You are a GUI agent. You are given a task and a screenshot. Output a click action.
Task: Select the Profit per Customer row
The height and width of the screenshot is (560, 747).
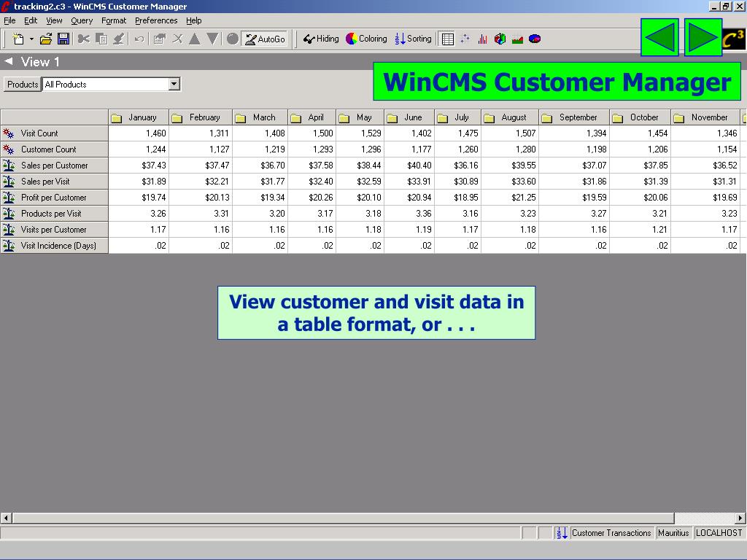[x=54, y=197]
